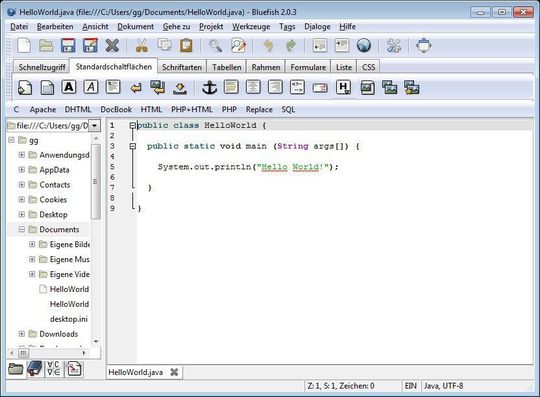Preview in browser with the globe icon
The height and width of the screenshot is (397, 540).
tap(364, 45)
